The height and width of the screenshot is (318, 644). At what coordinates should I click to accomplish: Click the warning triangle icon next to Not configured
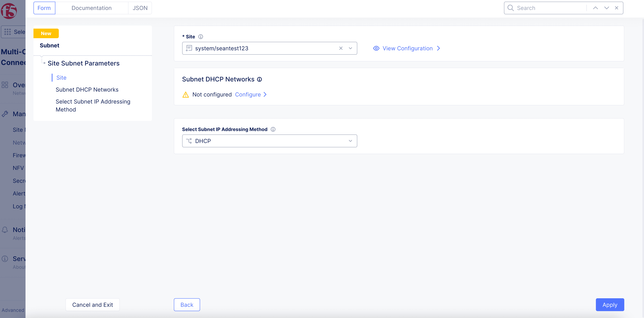186,94
